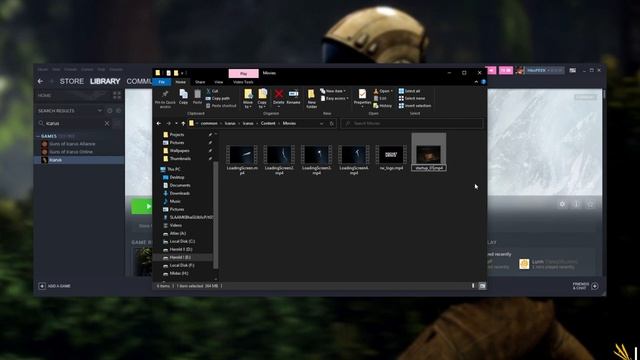Click the Explorer Help icon
The width and height of the screenshot is (640, 360).
tap(483, 82)
